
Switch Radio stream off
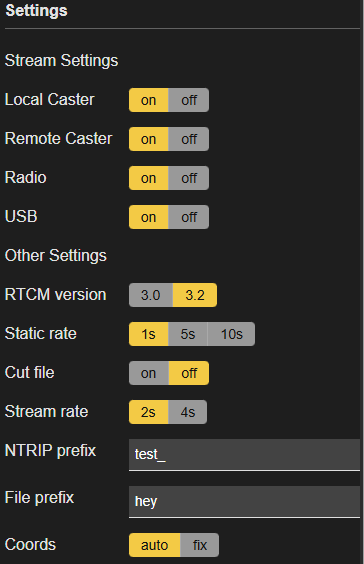coord(188,178)
